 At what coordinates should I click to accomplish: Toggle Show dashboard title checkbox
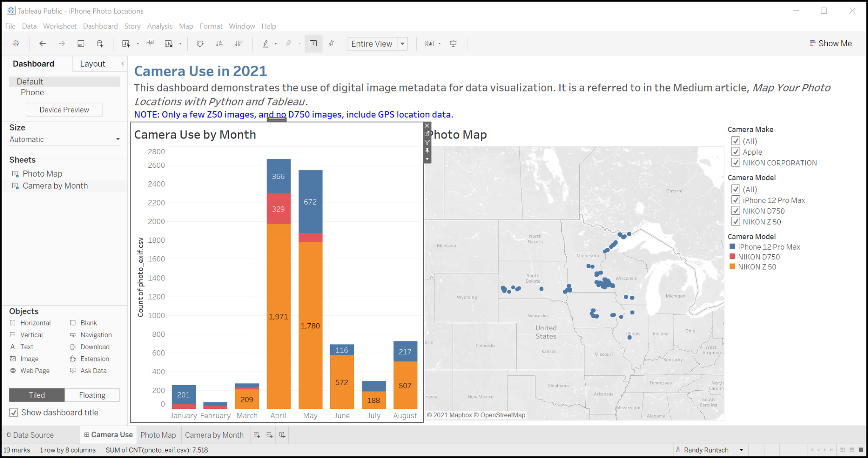coord(14,413)
